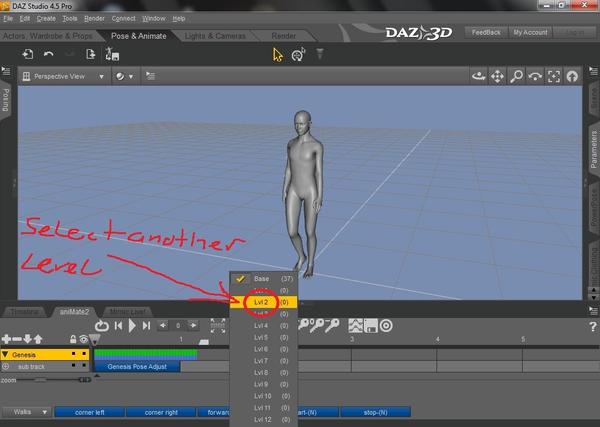The width and height of the screenshot is (600, 427).
Task: Click the aniMate zoom to fit arrows icon
Action: pyautogui.click(x=218, y=326)
